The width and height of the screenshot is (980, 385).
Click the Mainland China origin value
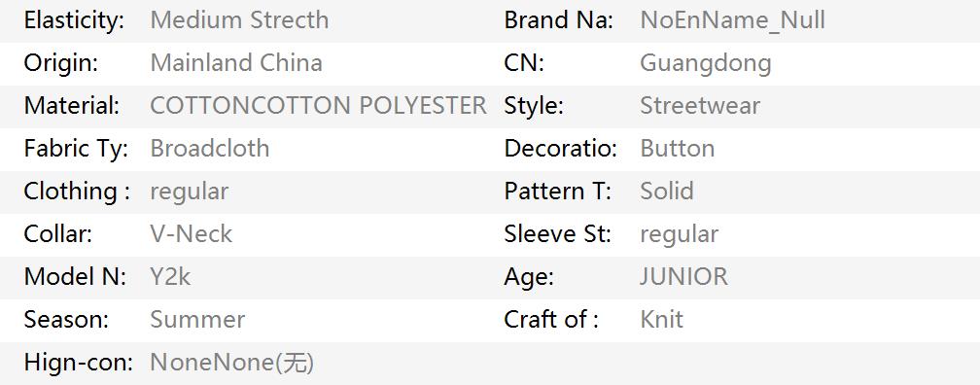coord(236,62)
